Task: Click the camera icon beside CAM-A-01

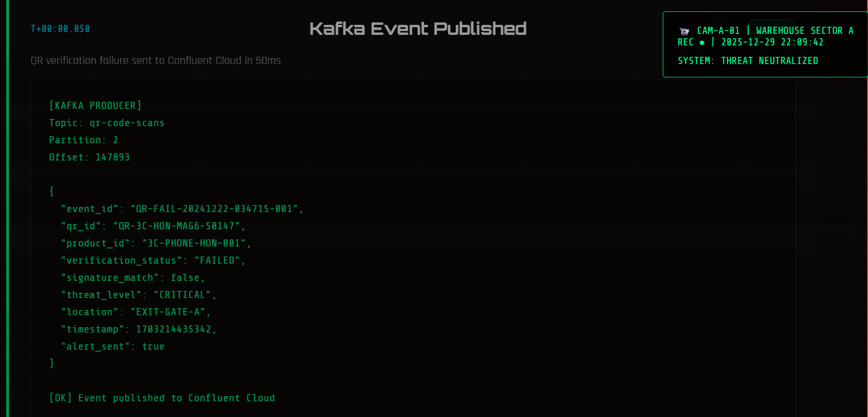Action: [684, 31]
